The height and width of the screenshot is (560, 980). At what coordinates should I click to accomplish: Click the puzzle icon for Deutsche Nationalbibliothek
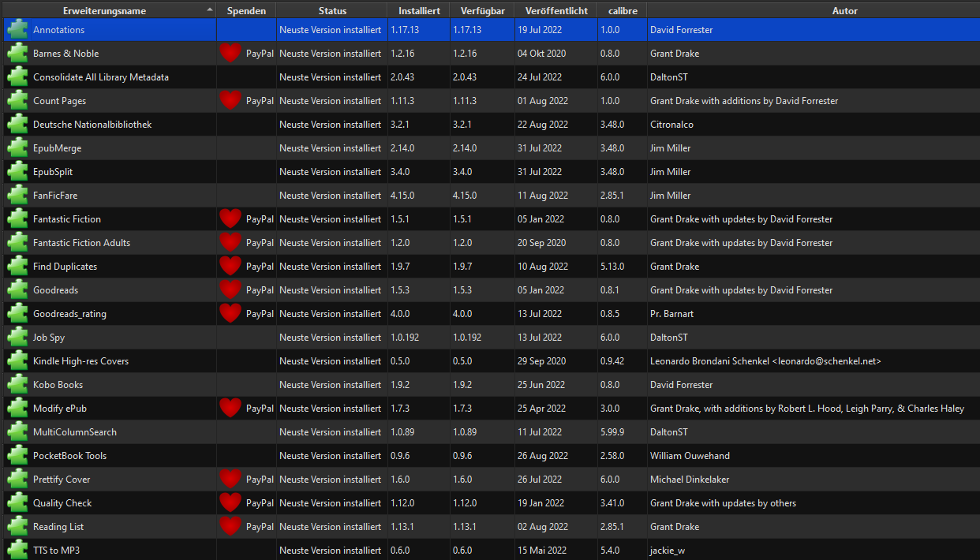pyautogui.click(x=17, y=125)
